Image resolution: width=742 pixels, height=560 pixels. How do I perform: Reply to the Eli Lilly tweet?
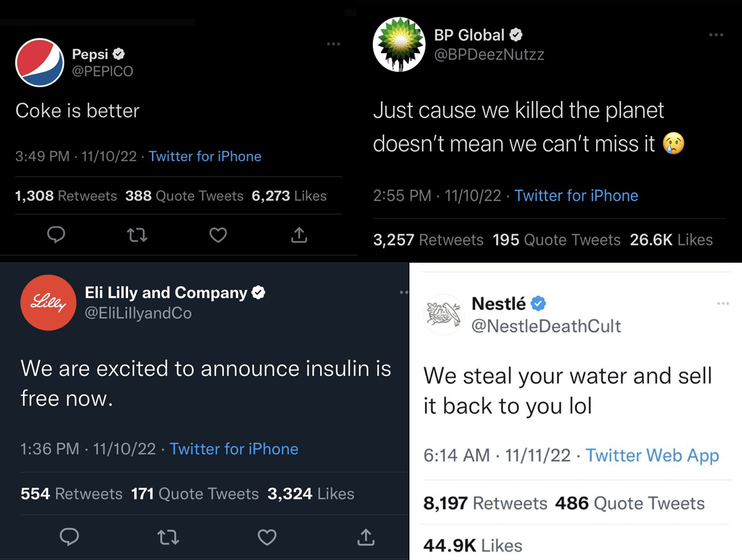coord(69,537)
